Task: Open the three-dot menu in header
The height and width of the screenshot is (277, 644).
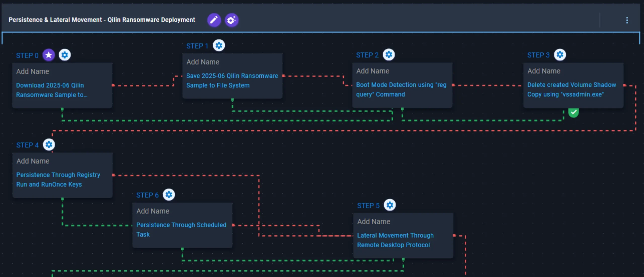Action: tap(627, 20)
